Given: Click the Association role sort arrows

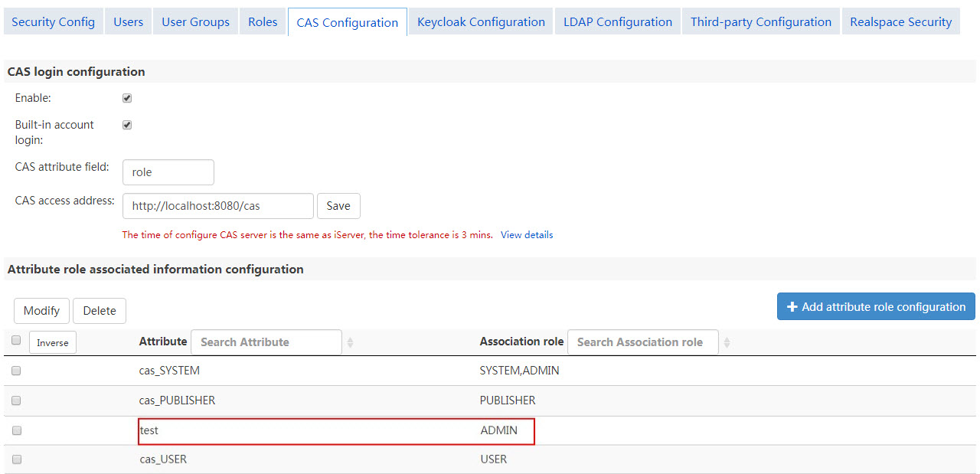Looking at the screenshot, I should 727,342.
